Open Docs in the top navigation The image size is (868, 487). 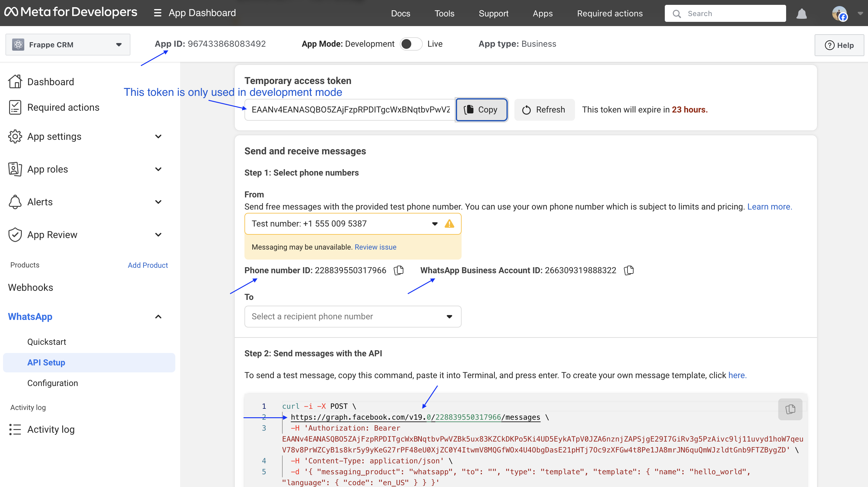401,13
